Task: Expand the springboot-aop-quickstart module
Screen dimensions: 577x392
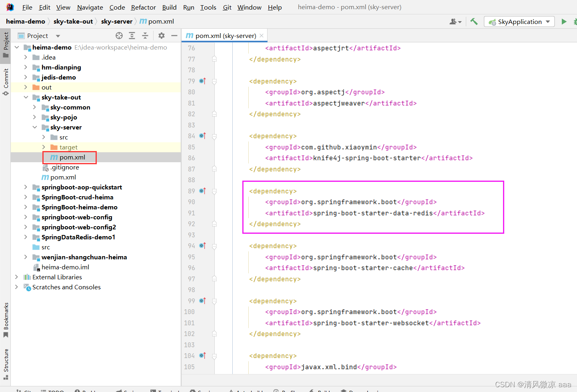Action: click(x=26, y=187)
